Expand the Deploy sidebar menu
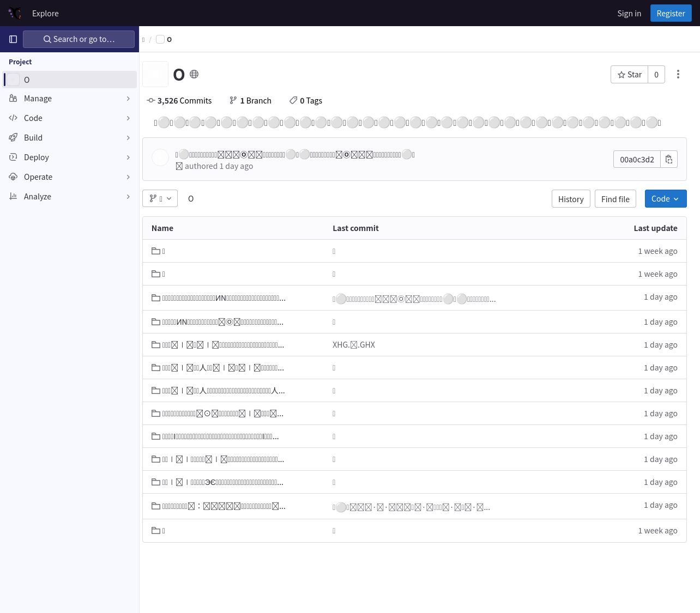This screenshot has width=700, height=613. click(70, 157)
